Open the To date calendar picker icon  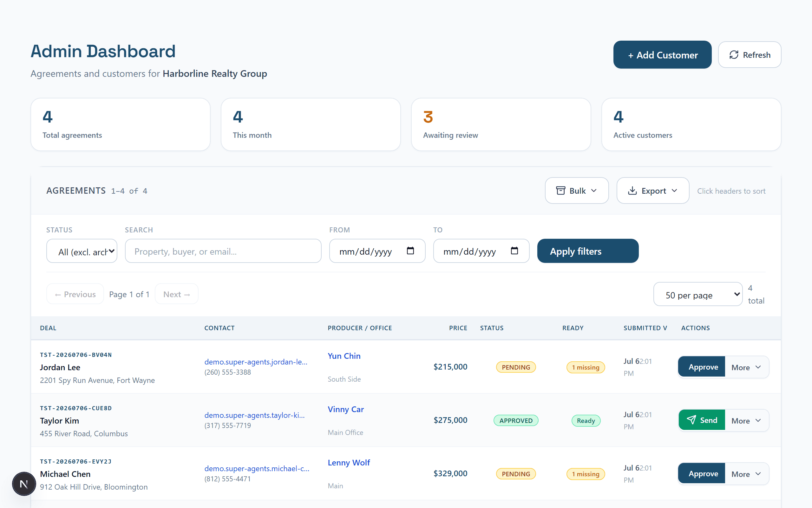point(514,251)
